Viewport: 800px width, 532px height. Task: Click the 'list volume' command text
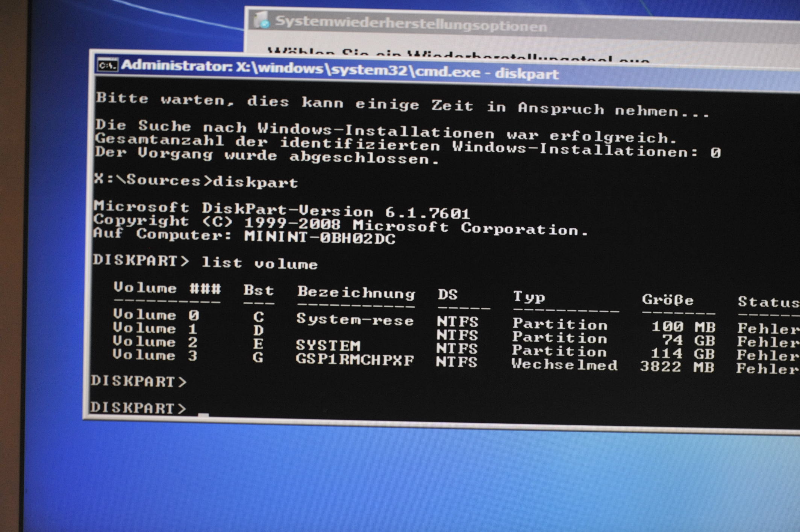[x=259, y=263]
